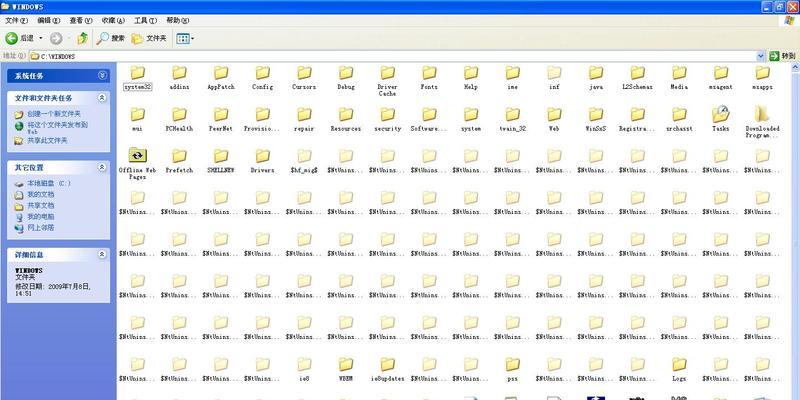Select the Help folder icon
This screenshot has width=800, height=400.
click(471, 72)
